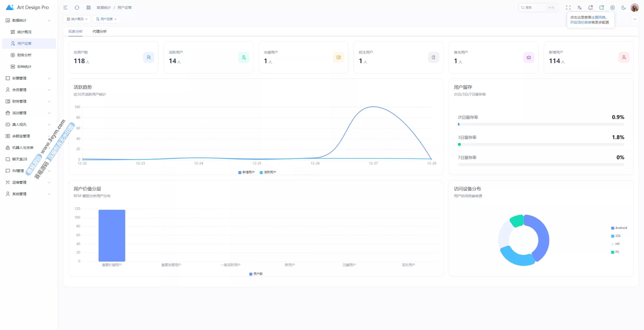This screenshot has height=330, width=644.
Task: Open the settings hexagon icon
Action: click(613, 8)
